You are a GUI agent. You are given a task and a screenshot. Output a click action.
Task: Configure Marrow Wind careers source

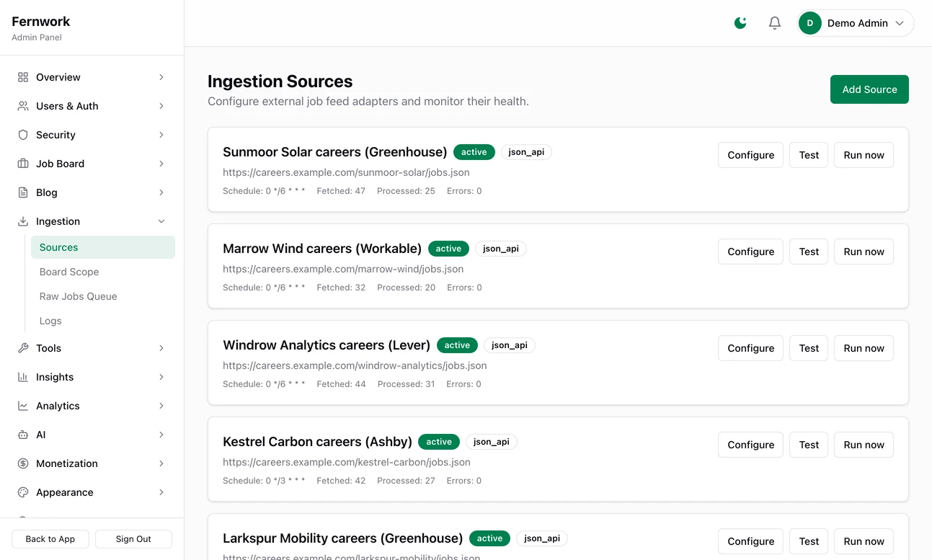[x=750, y=252]
